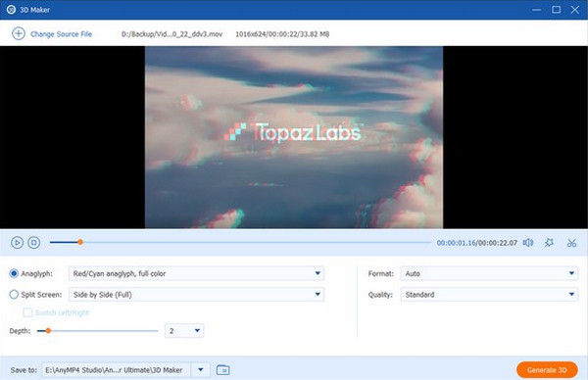Select the Anaglyph radio button

tap(14, 273)
